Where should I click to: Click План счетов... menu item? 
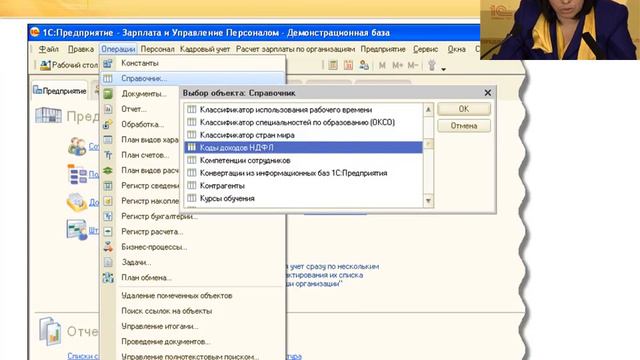coord(145,155)
